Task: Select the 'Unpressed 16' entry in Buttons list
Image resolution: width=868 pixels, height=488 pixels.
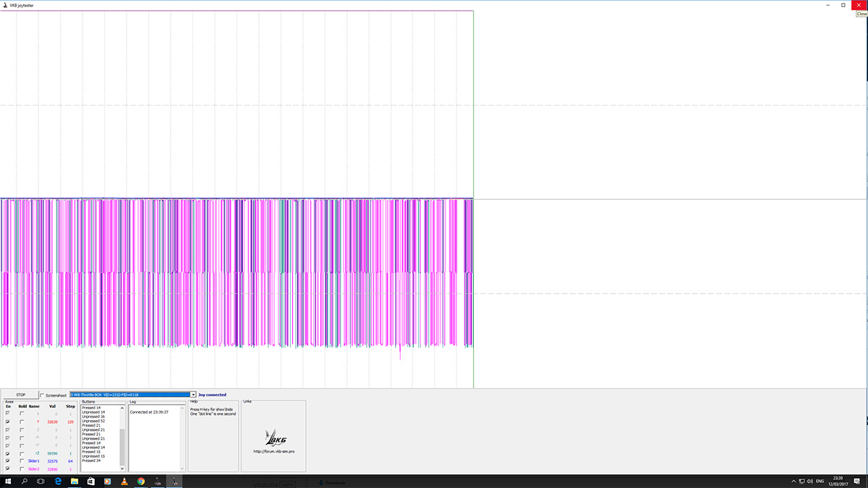Action: tap(93, 416)
